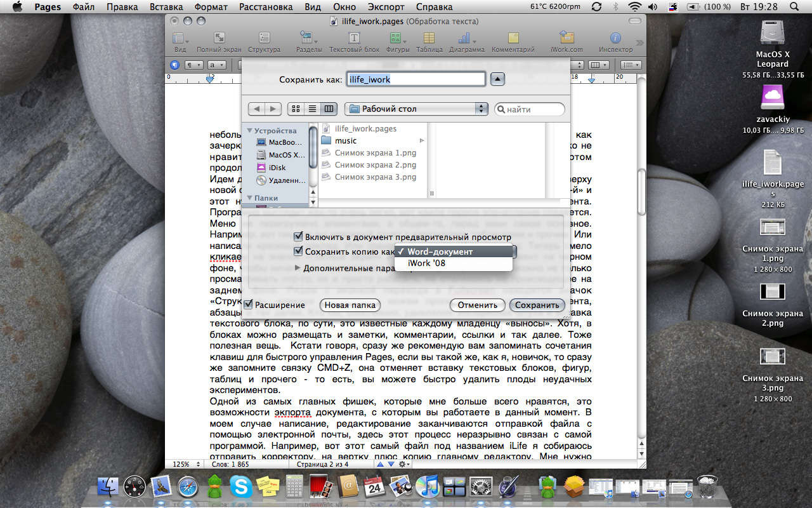Viewport: 812px width, 508px height.
Task: Open System Preferences gear in Dock
Action: pos(481,487)
